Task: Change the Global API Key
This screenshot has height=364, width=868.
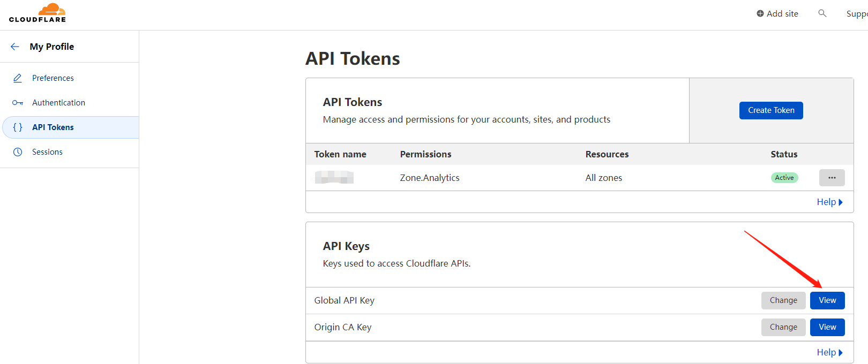Action: 783,300
